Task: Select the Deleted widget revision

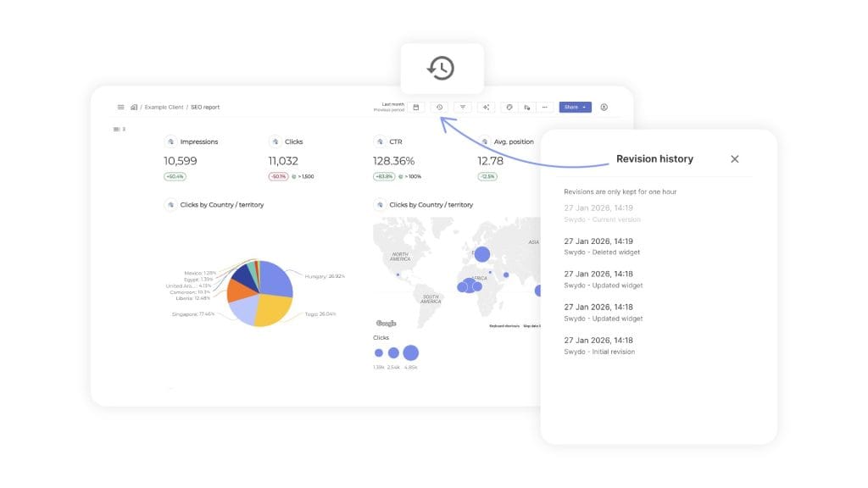Action: pyautogui.click(x=603, y=247)
